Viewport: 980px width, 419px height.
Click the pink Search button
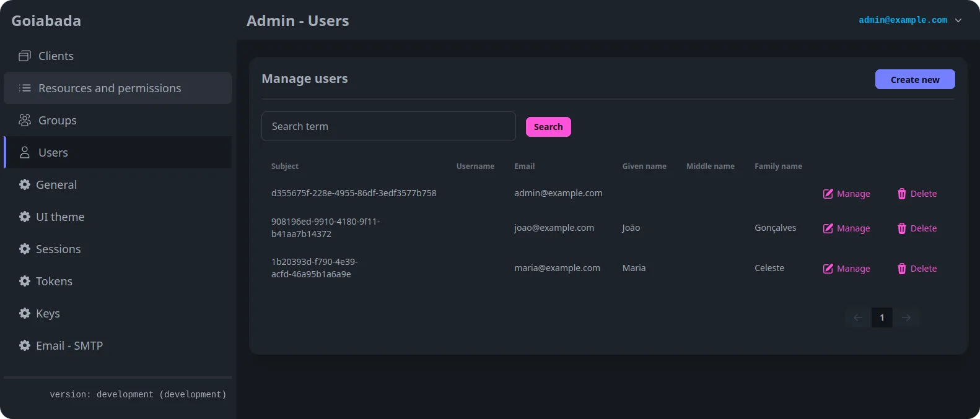[548, 127]
